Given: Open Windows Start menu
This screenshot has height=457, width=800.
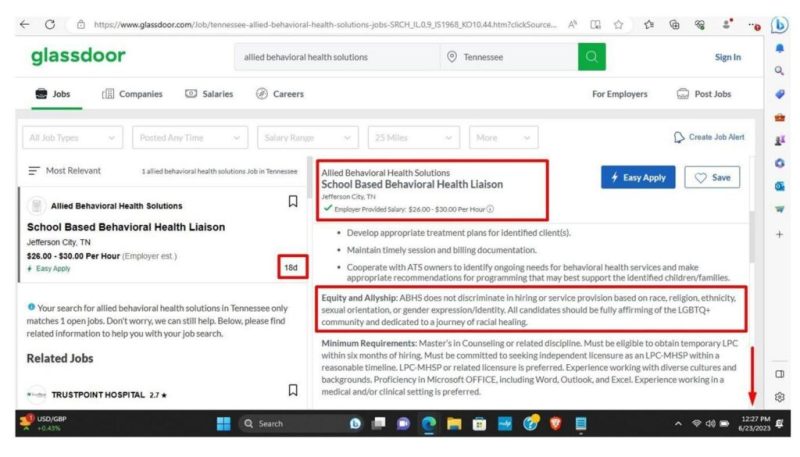Looking at the screenshot, I should [x=223, y=423].
